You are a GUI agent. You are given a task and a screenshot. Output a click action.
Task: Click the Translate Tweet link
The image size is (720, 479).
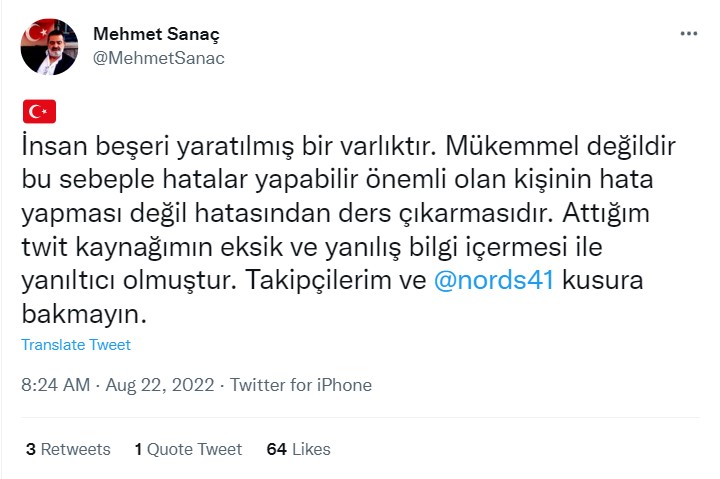[76, 345]
